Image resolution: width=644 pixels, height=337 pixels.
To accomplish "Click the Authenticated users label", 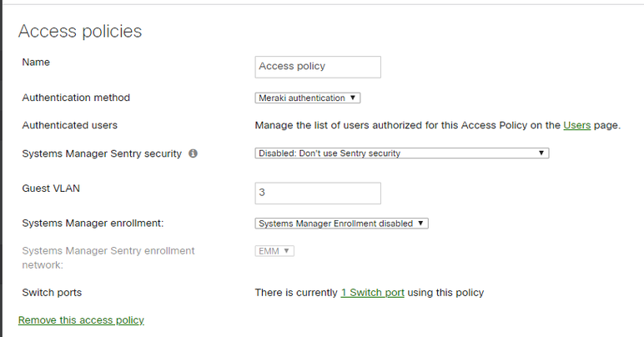I will click(69, 125).
